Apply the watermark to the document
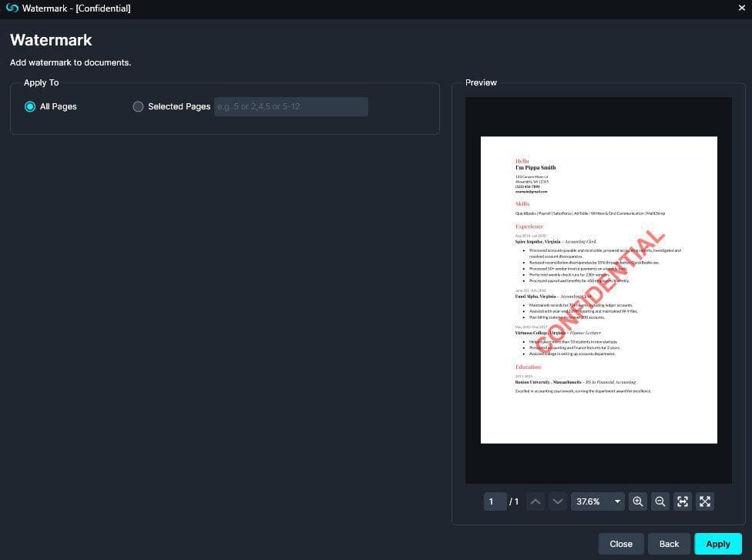 pos(718,544)
